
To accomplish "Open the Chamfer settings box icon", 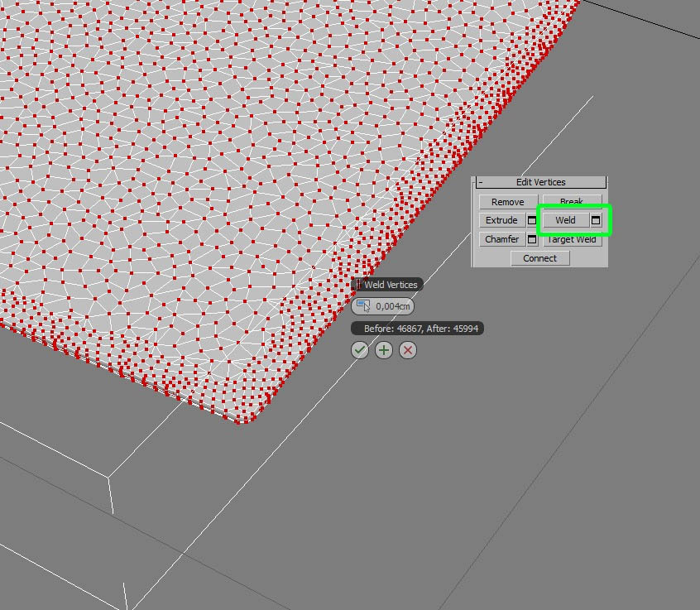I will (x=532, y=239).
